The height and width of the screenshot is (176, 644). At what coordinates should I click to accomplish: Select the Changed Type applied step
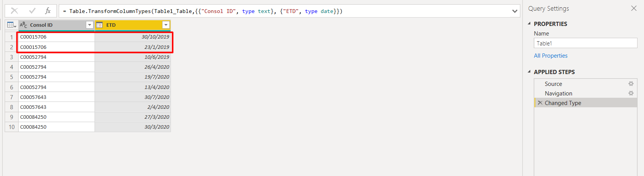click(586, 103)
